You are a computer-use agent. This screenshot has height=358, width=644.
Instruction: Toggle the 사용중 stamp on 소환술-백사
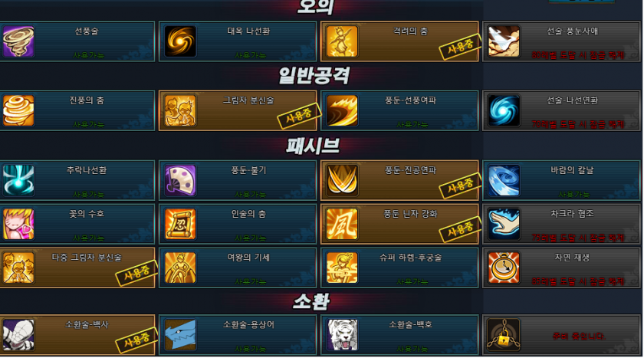click(136, 340)
